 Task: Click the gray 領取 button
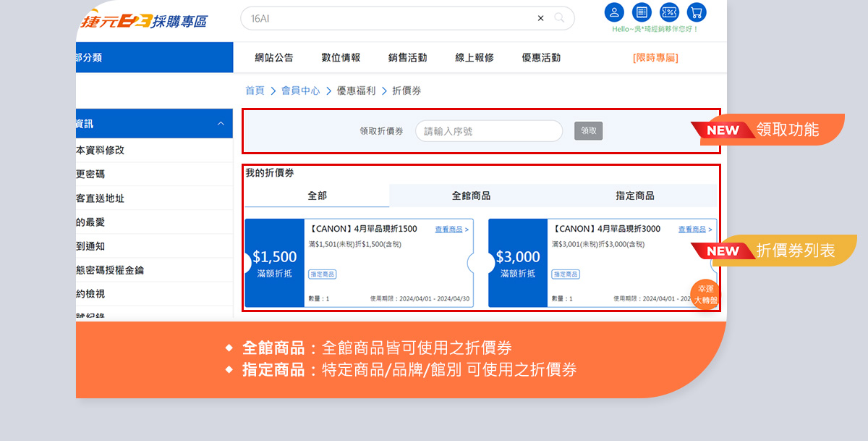click(x=589, y=131)
